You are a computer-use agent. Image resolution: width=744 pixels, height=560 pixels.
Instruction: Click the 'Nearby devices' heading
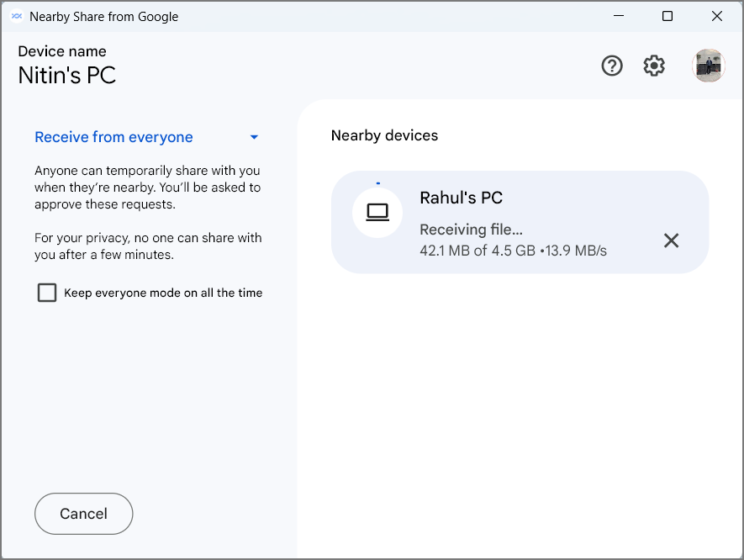coord(384,135)
